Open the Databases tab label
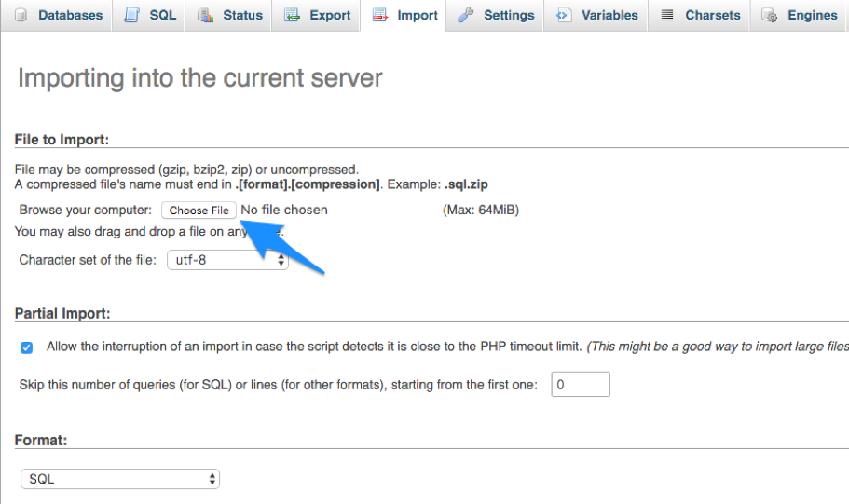The height and width of the screenshot is (504, 849). coord(71,16)
